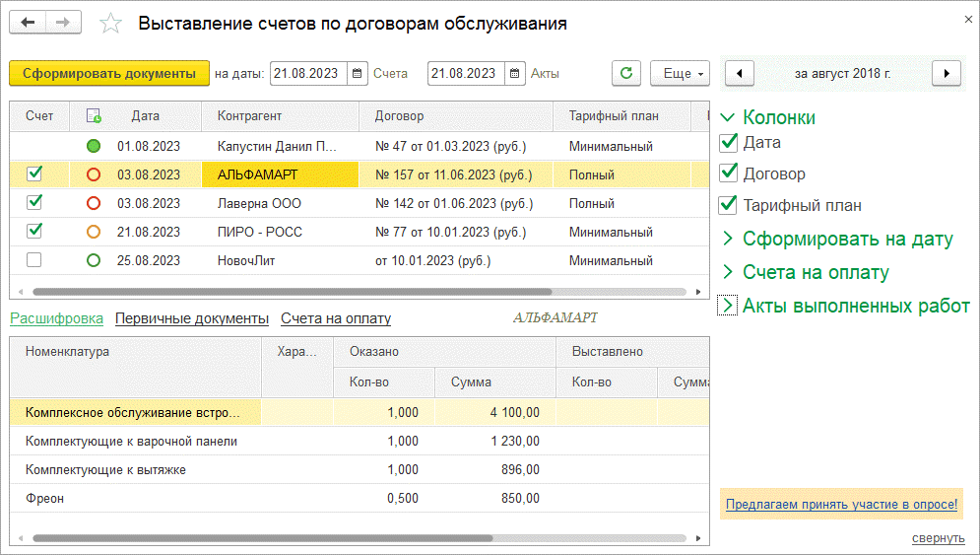Click the forward navigation arrow
Image resolution: width=980 pixels, height=555 pixels.
(x=64, y=23)
